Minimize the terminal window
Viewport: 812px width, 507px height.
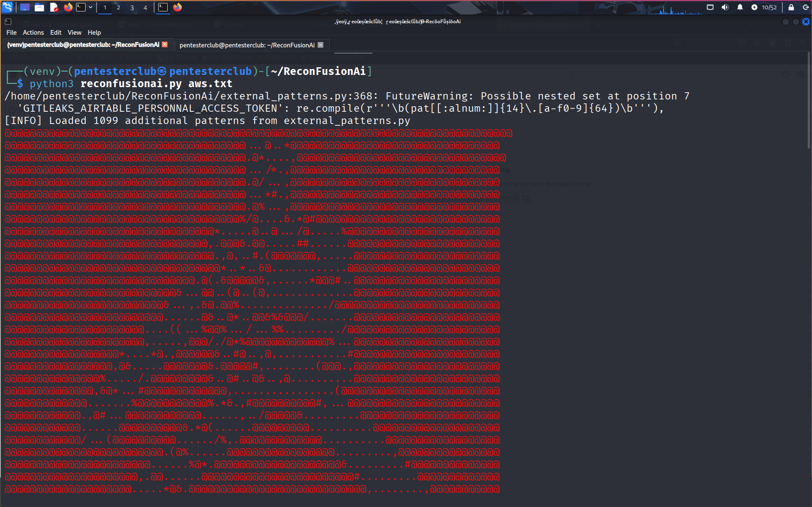pyautogui.click(x=786, y=22)
